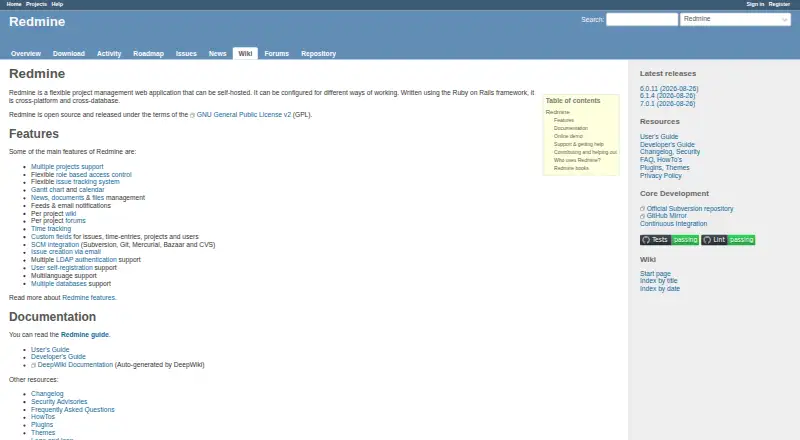This screenshot has width=800, height=440.
Task: Jump to Who uses Redmine? in the contents
Action: 577,160
